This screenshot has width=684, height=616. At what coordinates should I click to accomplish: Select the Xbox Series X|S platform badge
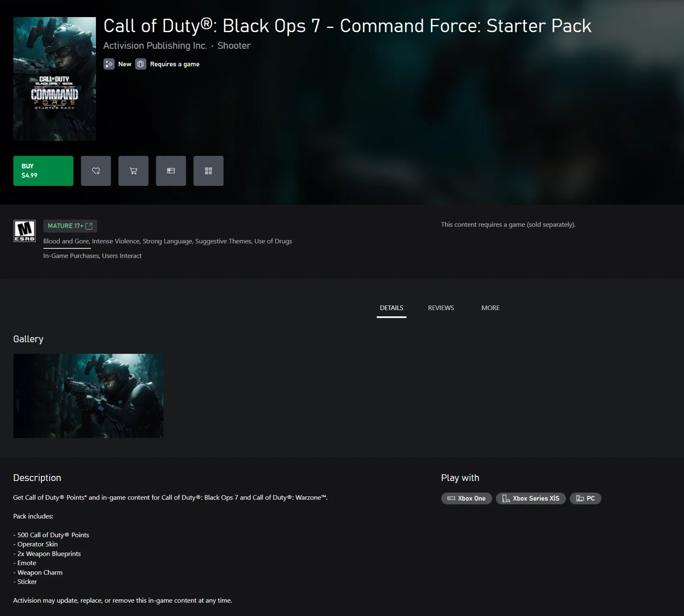click(x=531, y=498)
